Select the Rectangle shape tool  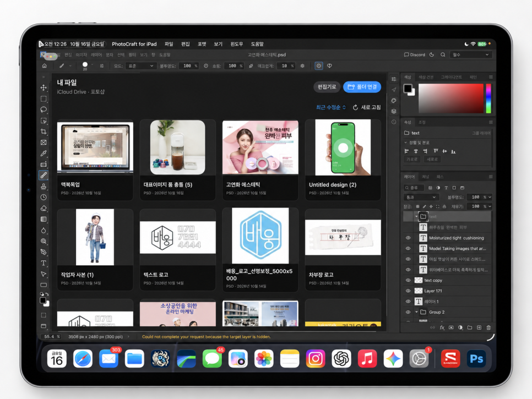point(44,285)
